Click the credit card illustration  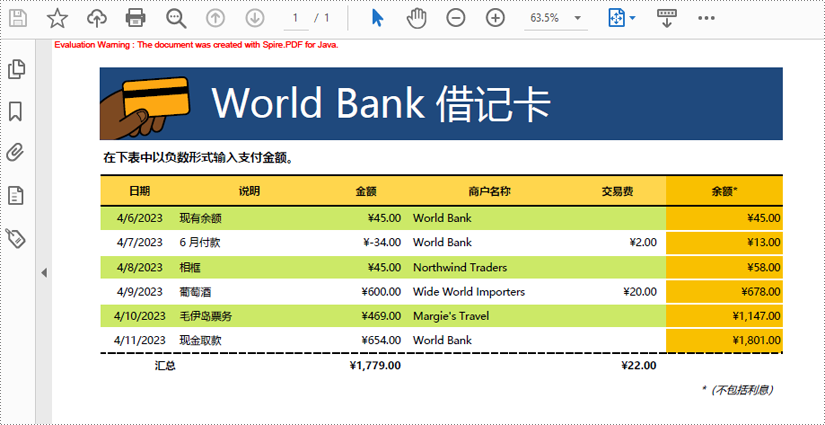click(x=145, y=108)
